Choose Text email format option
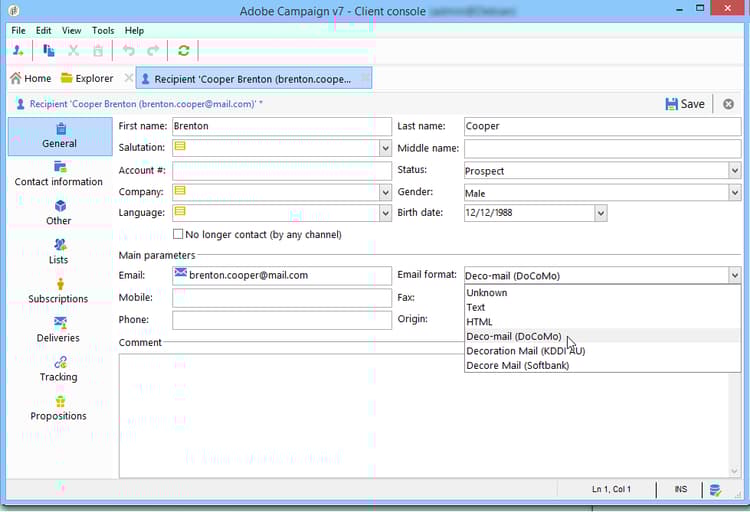This screenshot has width=750, height=512. pos(602,307)
